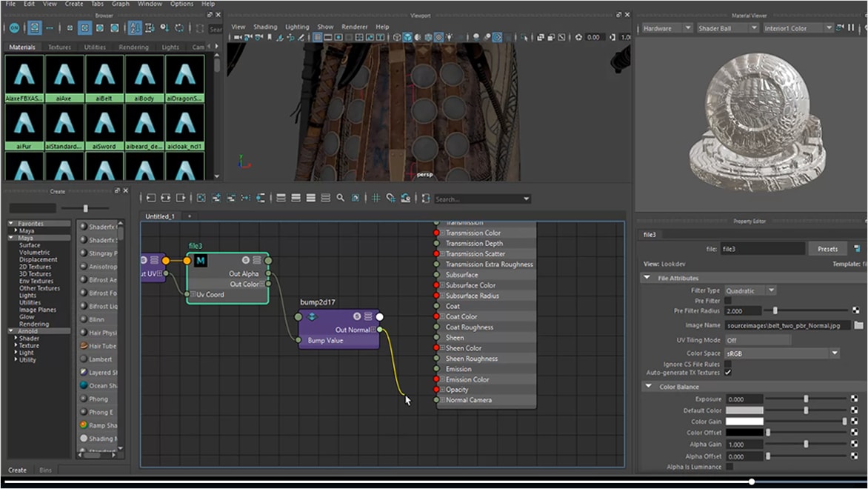Switch to the Textures tab in Browser

coord(59,47)
